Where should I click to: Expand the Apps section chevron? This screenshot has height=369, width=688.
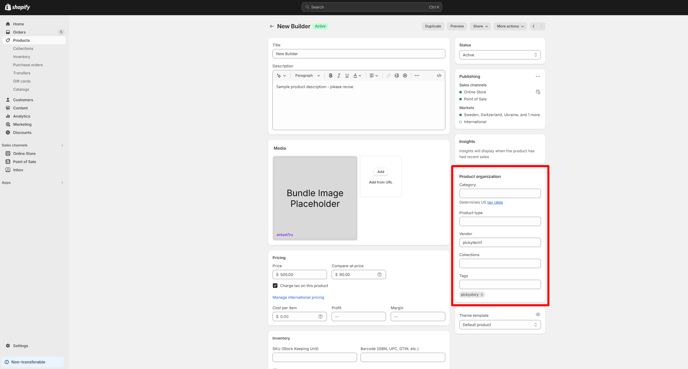click(x=62, y=183)
